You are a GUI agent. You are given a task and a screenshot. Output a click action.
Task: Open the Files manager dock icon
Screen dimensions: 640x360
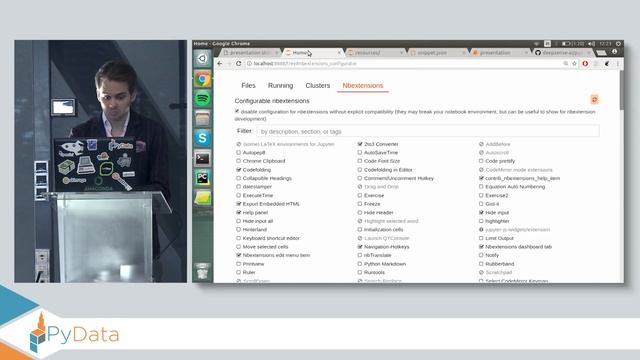tap(202, 118)
